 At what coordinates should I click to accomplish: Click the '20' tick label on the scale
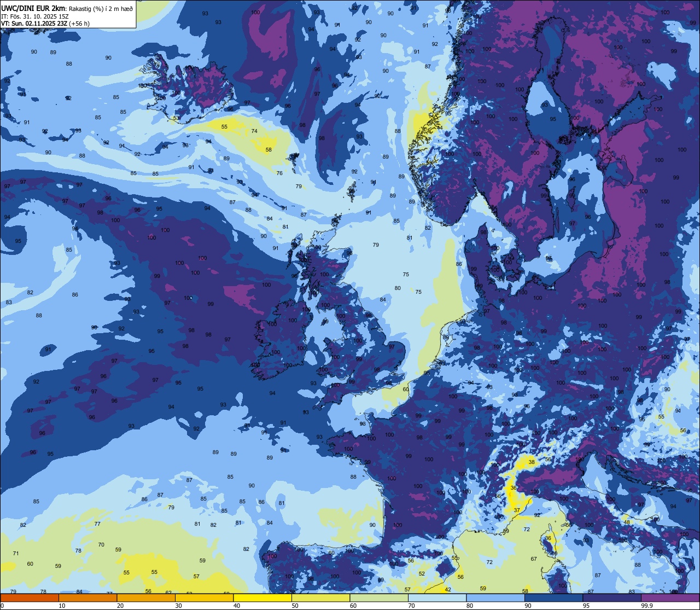[120, 606]
